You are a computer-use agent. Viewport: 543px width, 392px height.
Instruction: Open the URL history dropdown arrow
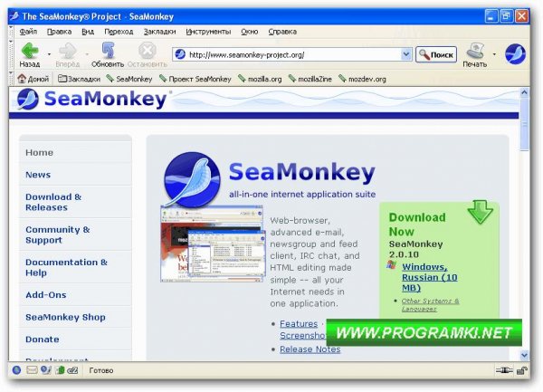(x=405, y=54)
